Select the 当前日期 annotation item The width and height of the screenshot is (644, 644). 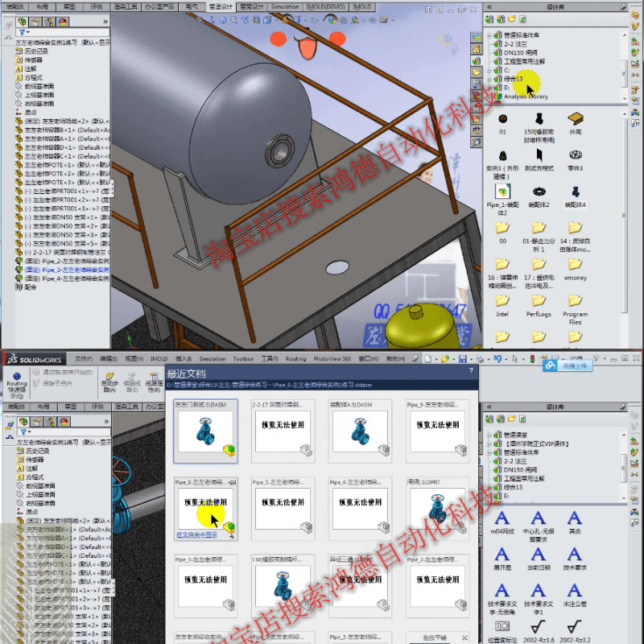coord(538,559)
